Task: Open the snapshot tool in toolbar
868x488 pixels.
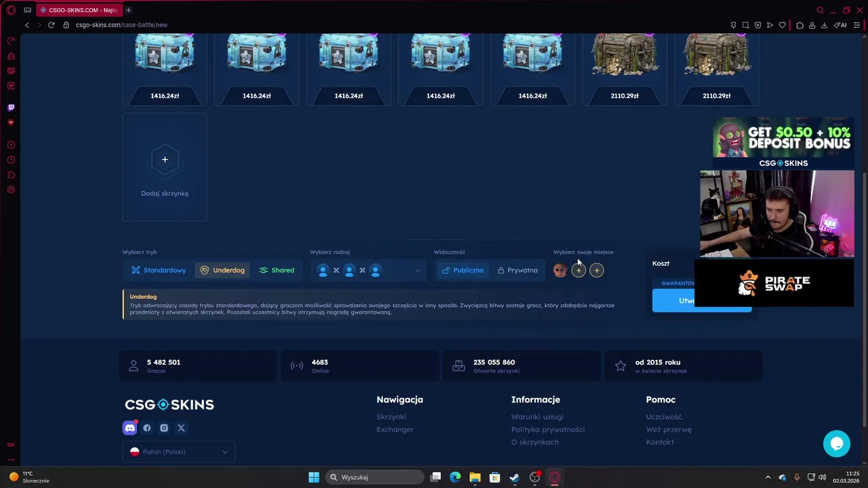Action: click(745, 25)
